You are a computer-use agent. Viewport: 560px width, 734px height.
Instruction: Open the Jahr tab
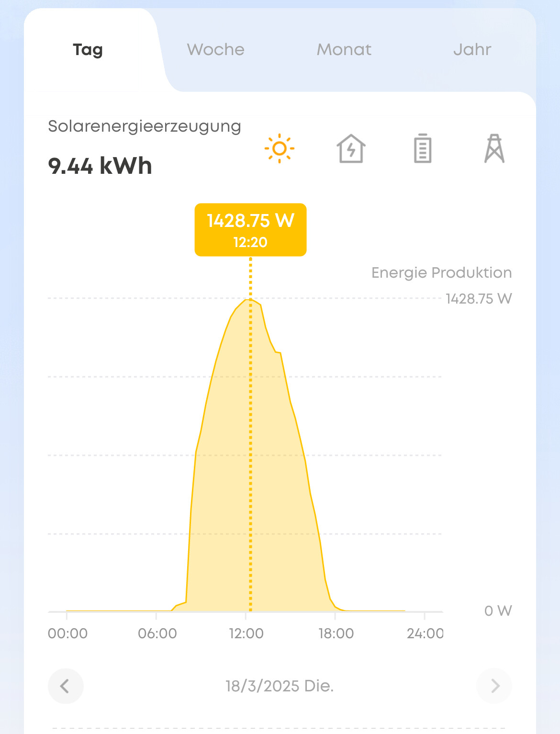[x=472, y=50]
